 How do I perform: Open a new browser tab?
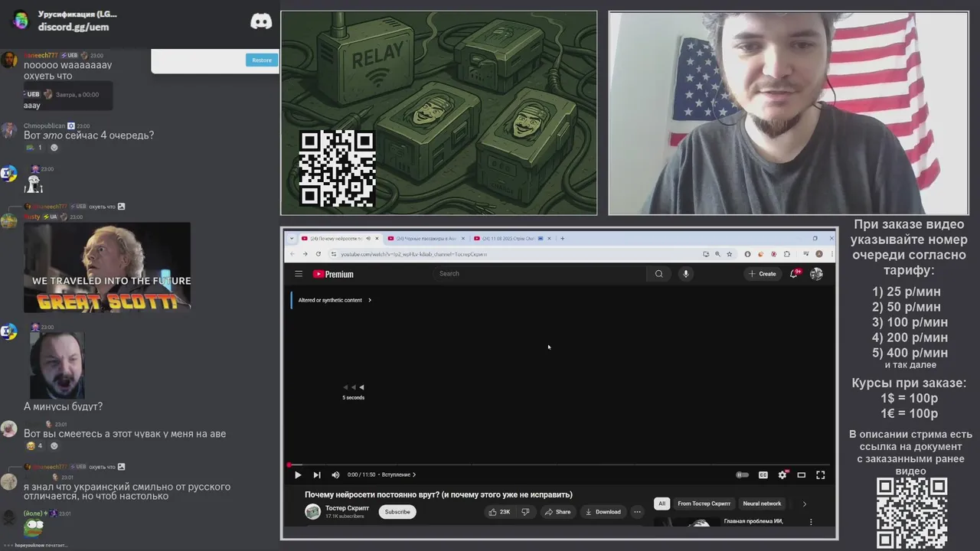[x=563, y=239]
